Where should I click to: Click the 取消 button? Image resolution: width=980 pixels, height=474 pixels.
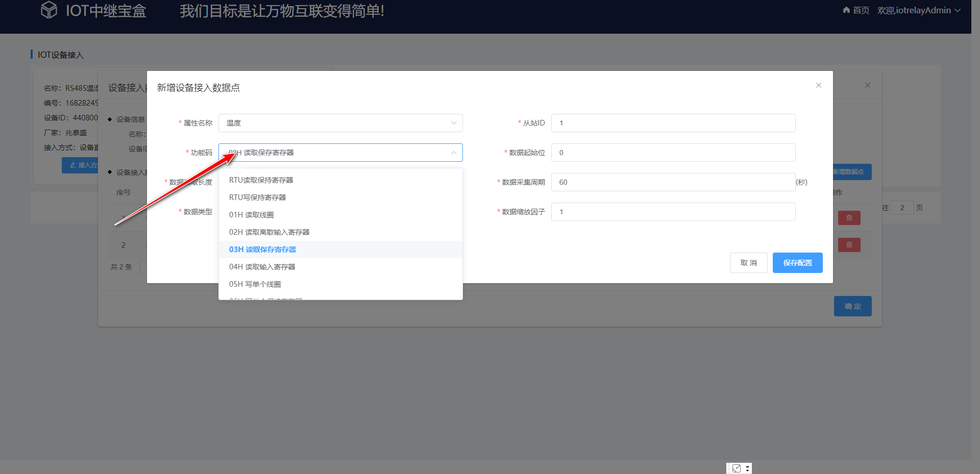pos(748,262)
